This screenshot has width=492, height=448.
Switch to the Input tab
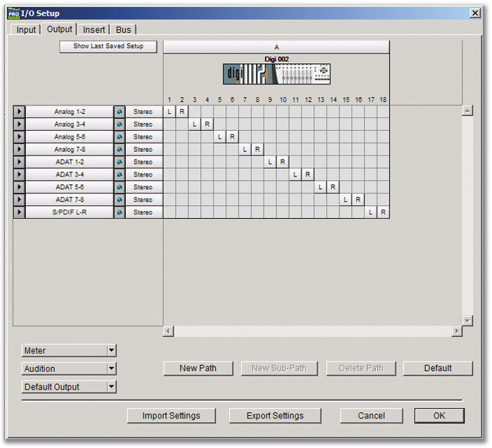(x=27, y=30)
